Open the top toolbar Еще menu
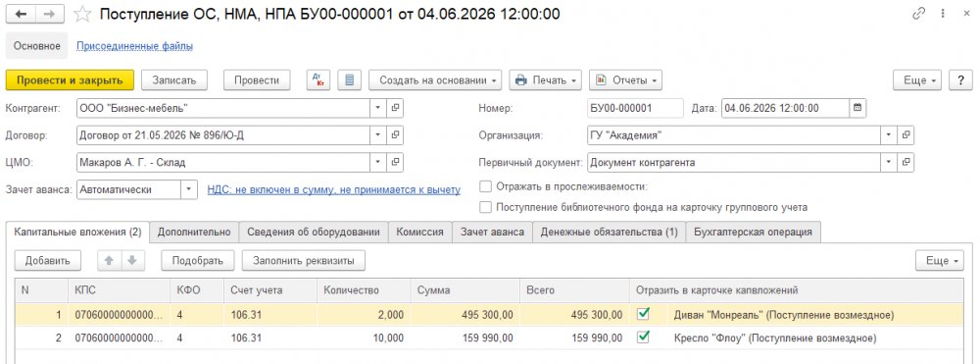This screenshot has width=980, height=364. 918,80
